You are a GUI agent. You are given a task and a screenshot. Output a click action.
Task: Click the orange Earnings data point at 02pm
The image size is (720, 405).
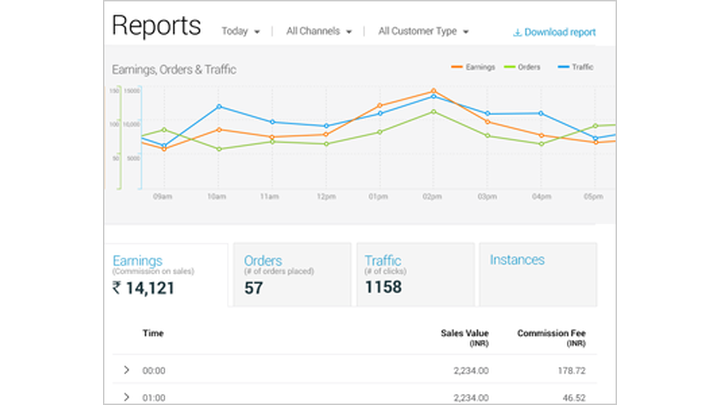tap(433, 91)
